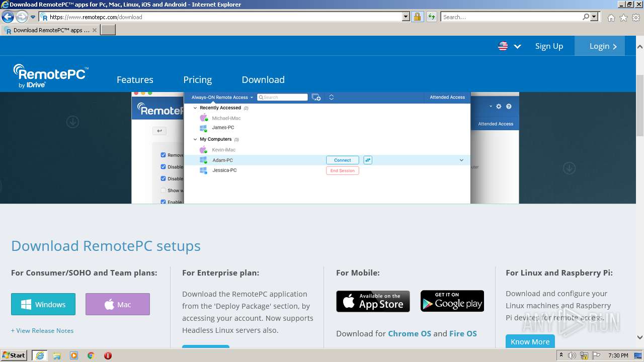Select James-PC computer row

pyautogui.click(x=327, y=128)
